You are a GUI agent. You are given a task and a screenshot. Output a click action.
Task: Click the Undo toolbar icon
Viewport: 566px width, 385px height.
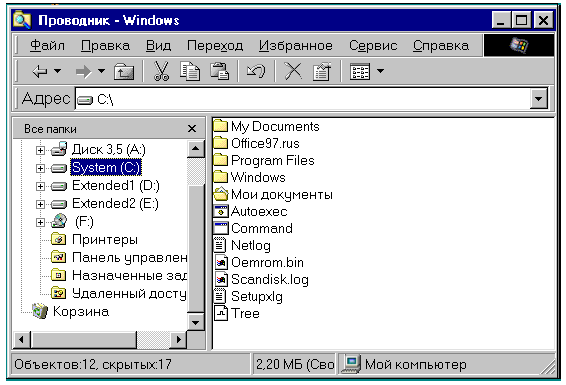click(x=256, y=71)
